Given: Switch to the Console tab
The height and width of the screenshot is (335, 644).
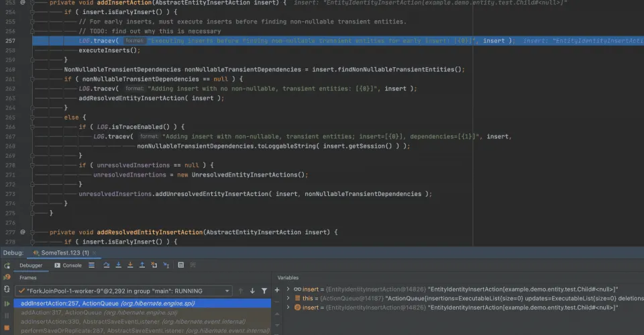Looking at the screenshot, I should tap(68, 266).
